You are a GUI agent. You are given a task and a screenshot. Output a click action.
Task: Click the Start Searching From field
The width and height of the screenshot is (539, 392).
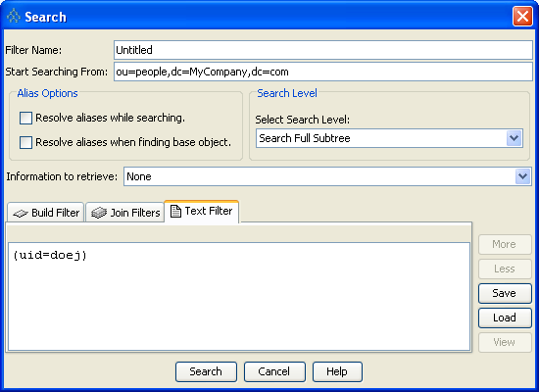point(323,72)
